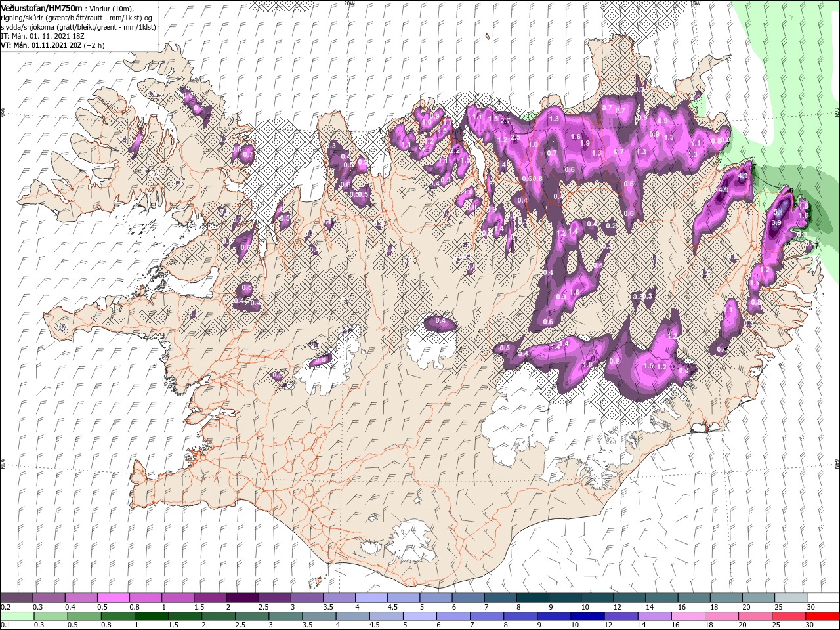
Task: Click the 4.0 snowfall value in the northeast
Action: [724, 190]
